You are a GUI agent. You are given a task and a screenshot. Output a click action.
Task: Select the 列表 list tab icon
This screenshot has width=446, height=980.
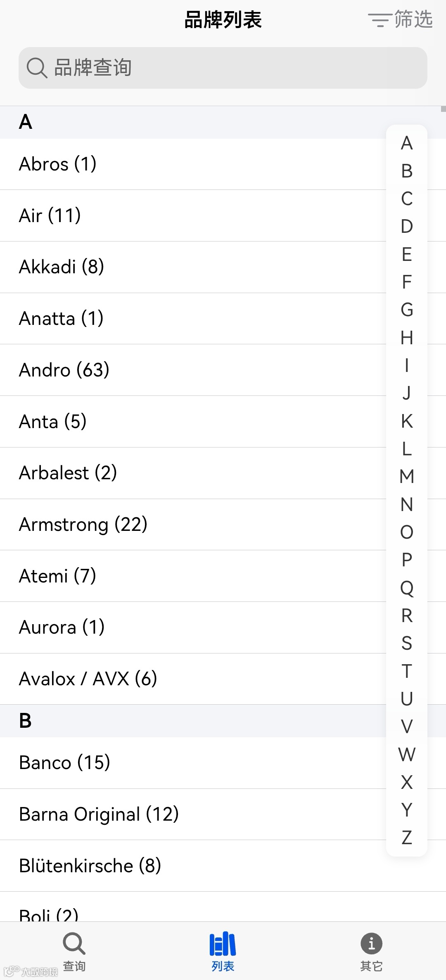pos(223,944)
